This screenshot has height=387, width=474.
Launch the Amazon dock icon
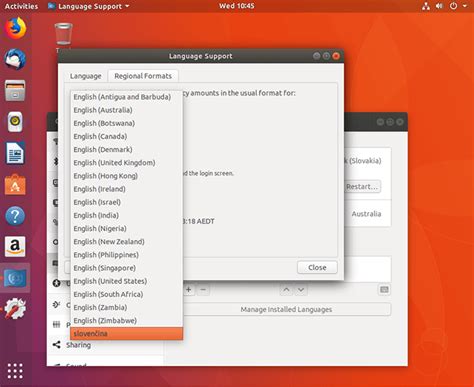[15, 247]
